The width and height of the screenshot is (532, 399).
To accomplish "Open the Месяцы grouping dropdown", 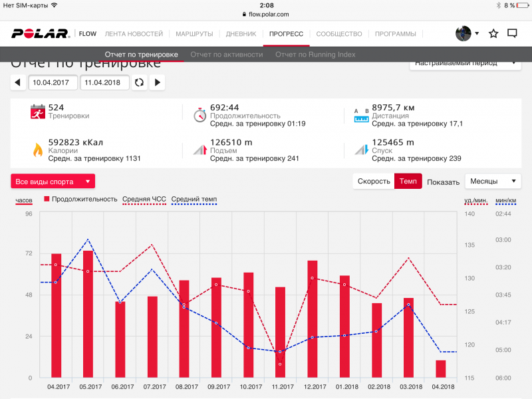I will pyautogui.click(x=493, y=182).
